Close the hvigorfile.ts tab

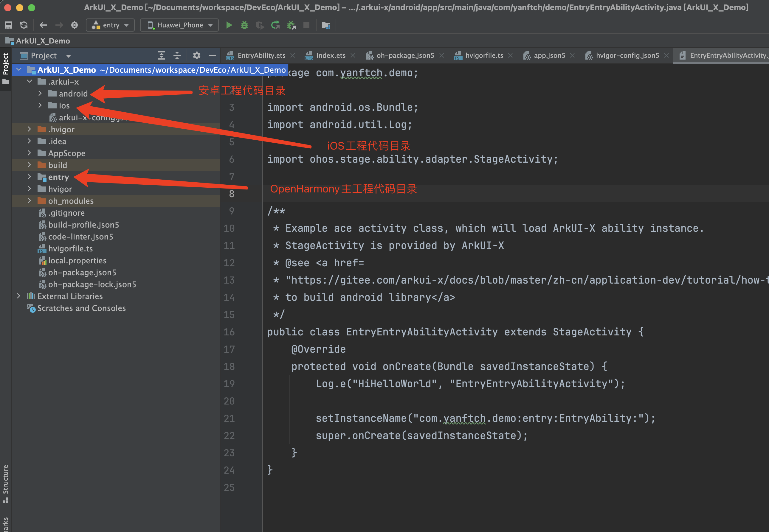tap(510, 55)
